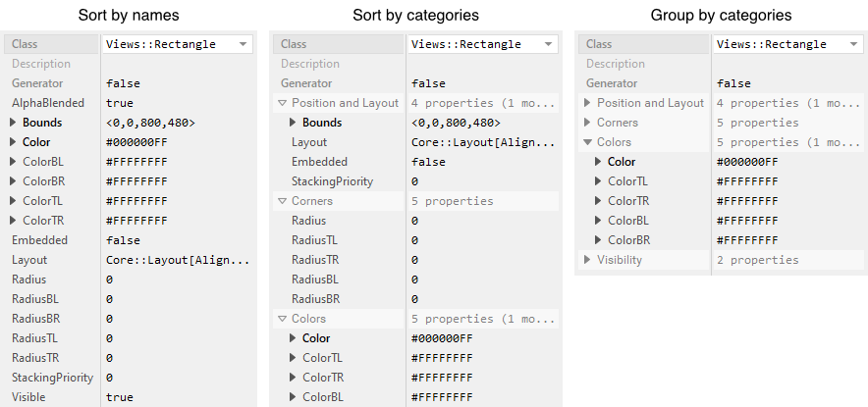868x407 pixels.
Task: Select the Visible property label
Action: pos(31,397)
